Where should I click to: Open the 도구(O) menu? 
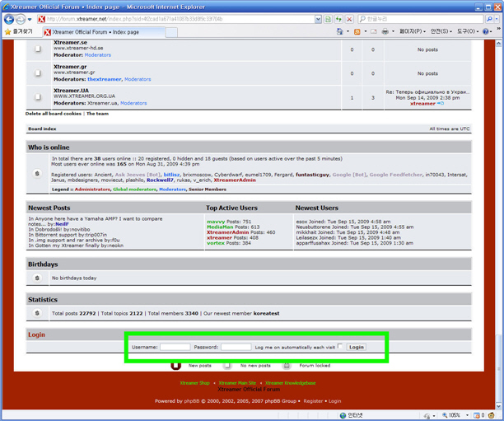click(x=468, y=31)
